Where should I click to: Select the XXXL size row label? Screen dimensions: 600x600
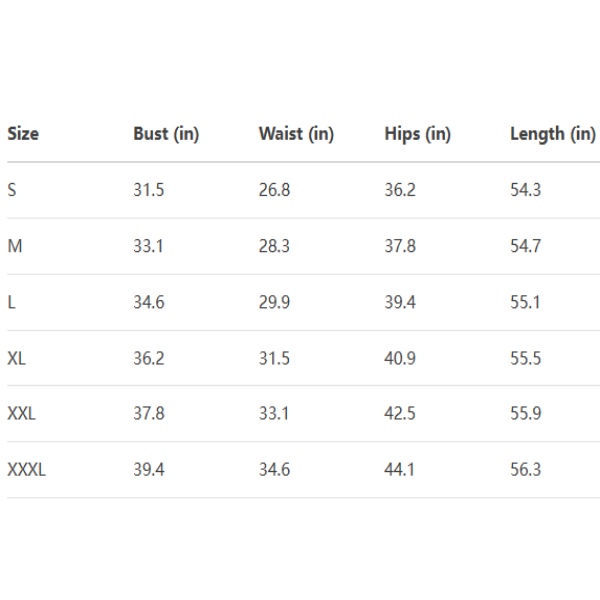pyautogui.click(x=27, y=469)
